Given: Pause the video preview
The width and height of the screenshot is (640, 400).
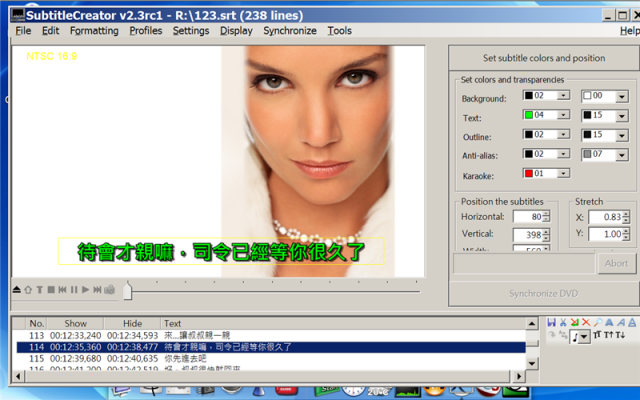Looking at the screenshot, I should (74, 290).
